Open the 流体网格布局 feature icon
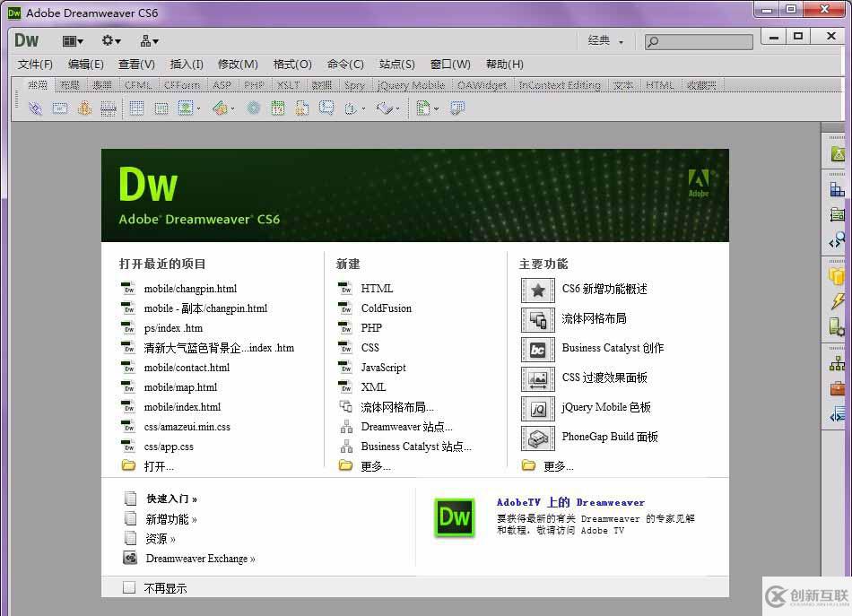The height and width of the screenshot is (616, 852). 538,320
